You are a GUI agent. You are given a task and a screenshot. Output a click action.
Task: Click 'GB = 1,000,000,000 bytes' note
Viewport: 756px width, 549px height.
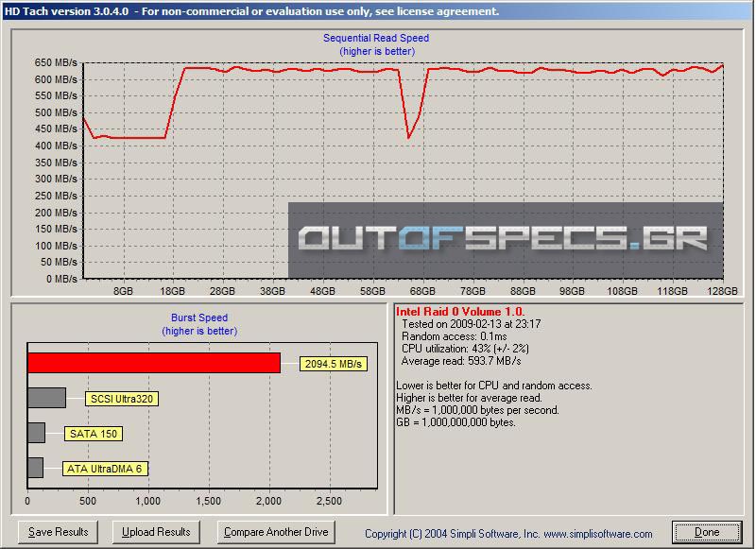pos(455,422)
